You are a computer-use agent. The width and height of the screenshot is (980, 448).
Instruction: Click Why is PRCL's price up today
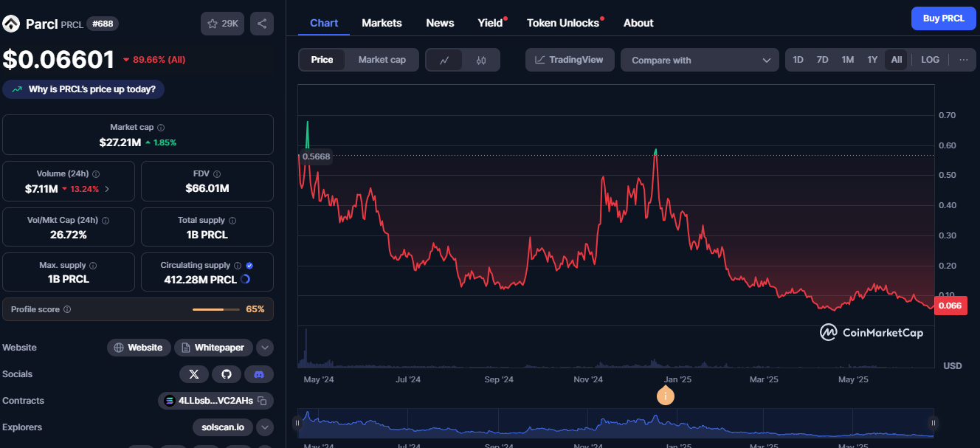pos(83,89)
